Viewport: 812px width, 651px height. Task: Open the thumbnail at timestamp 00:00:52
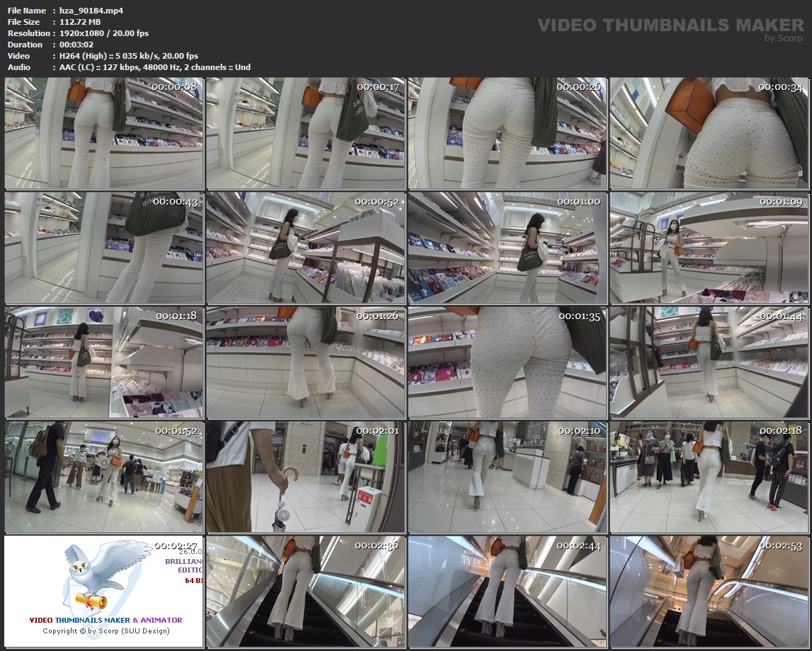pos(306,248)
